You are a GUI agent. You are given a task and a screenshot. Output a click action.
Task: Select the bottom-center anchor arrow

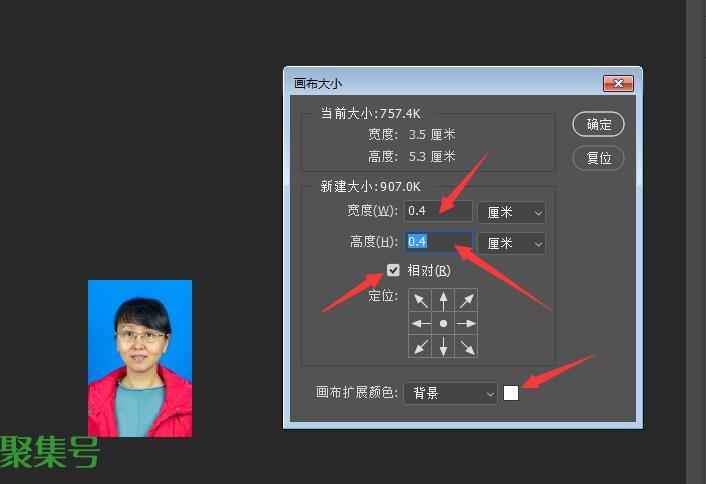point(443,346)
